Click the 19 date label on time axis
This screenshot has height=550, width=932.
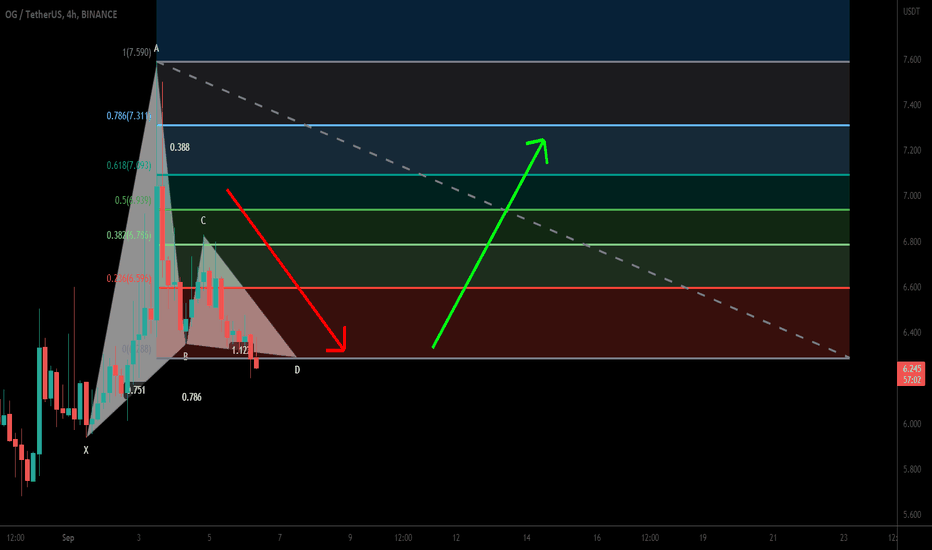pyautogui.click(x=703, y=538)
